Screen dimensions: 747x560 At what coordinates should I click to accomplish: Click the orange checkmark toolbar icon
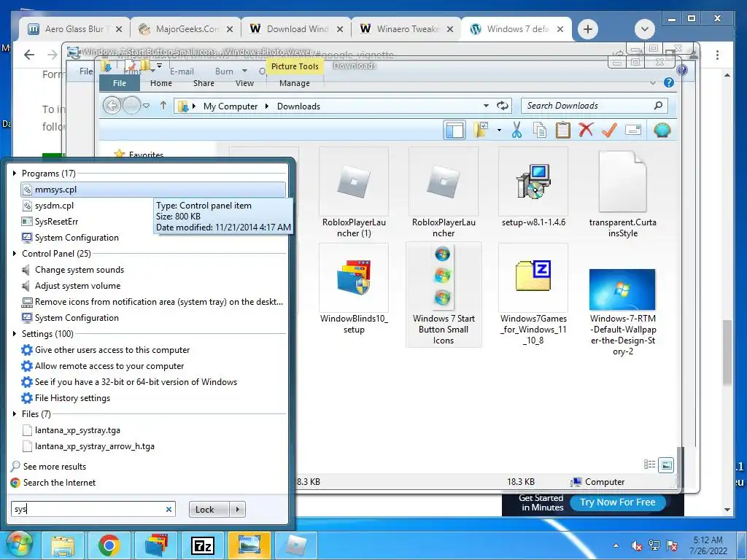click(x=609, y=130)
